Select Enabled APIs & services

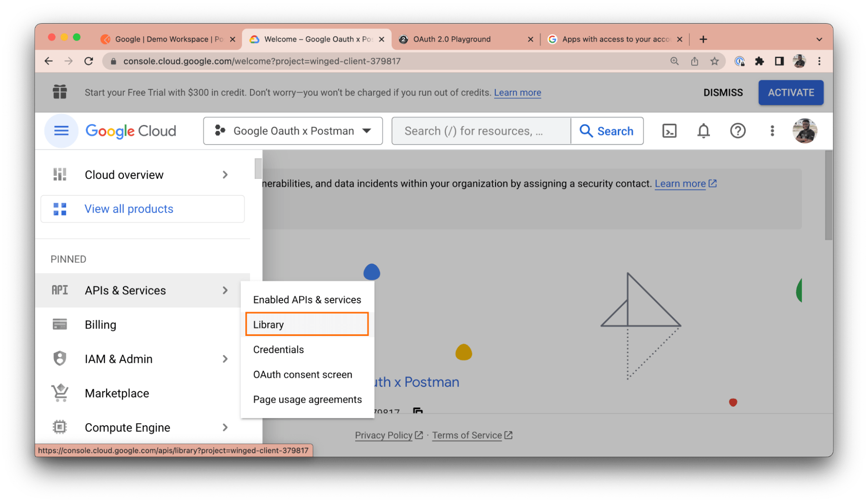pos(307,299)
